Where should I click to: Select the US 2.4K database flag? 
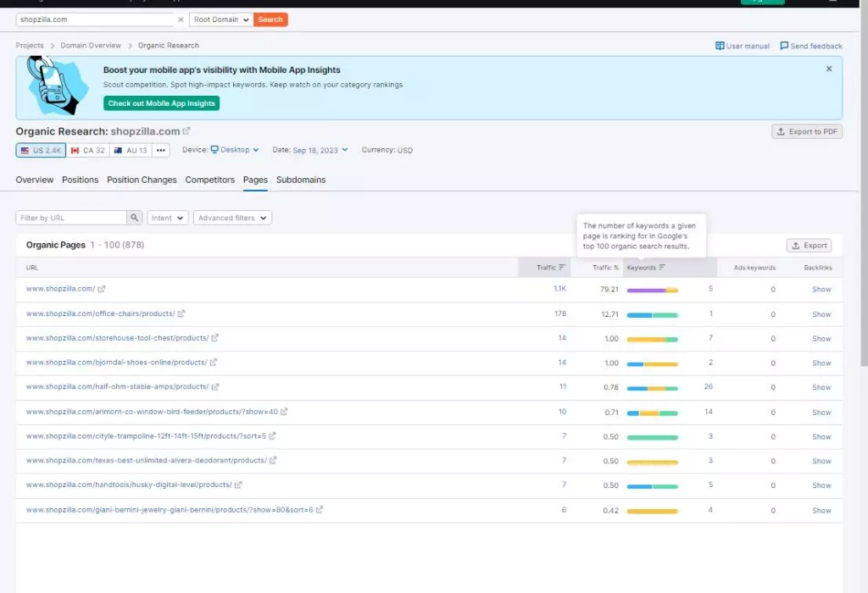[x=41, y=150]
